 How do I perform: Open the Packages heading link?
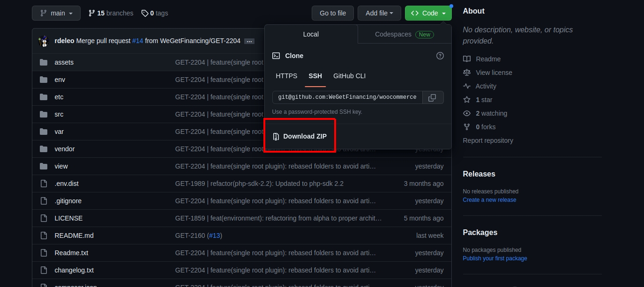pyautogui.click(x=480, y=232)
